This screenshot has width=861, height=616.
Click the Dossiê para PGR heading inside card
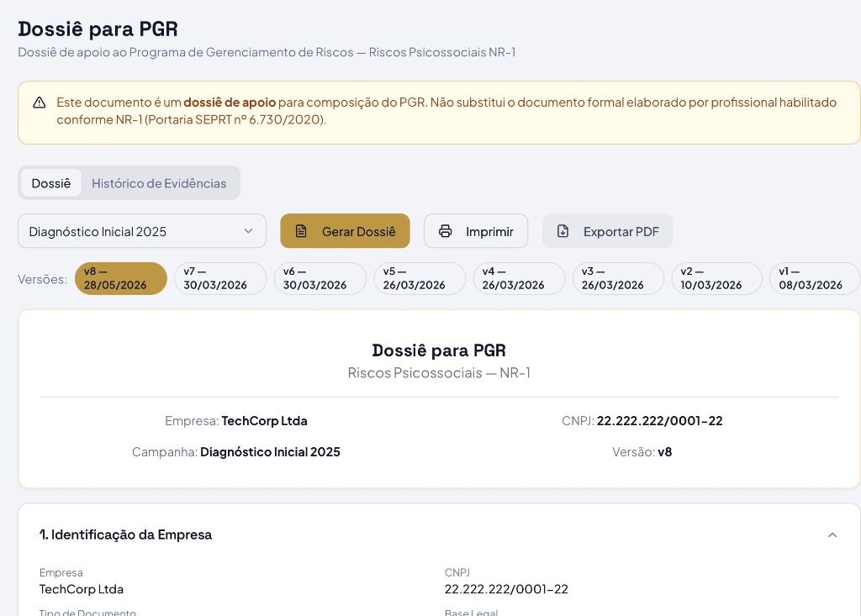pos(439,350)
